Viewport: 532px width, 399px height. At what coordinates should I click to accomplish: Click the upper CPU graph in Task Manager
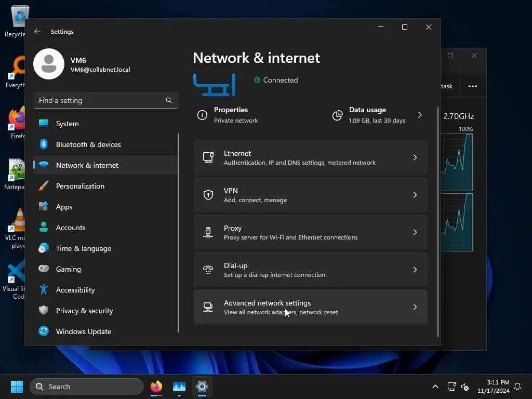coord(457,162)
